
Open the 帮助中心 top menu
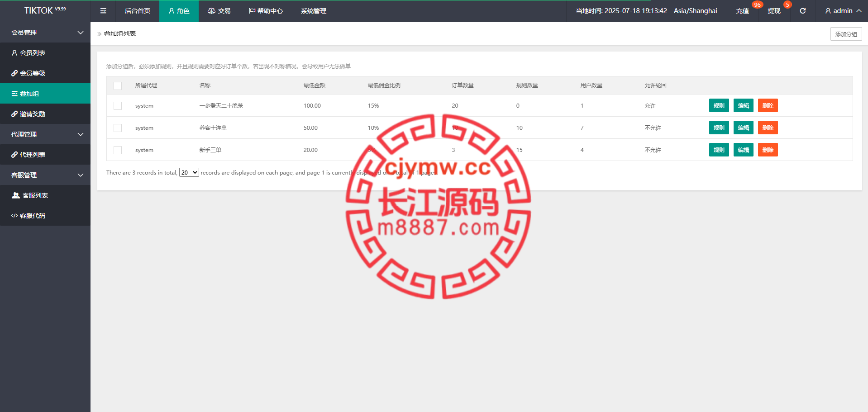266,11
